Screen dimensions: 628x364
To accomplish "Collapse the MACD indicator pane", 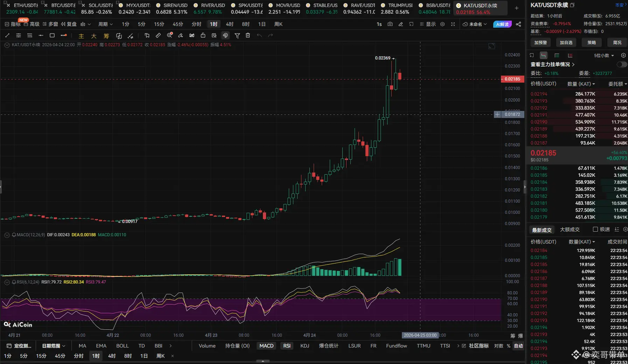I will pyautogui.click(x=7, y=235).
